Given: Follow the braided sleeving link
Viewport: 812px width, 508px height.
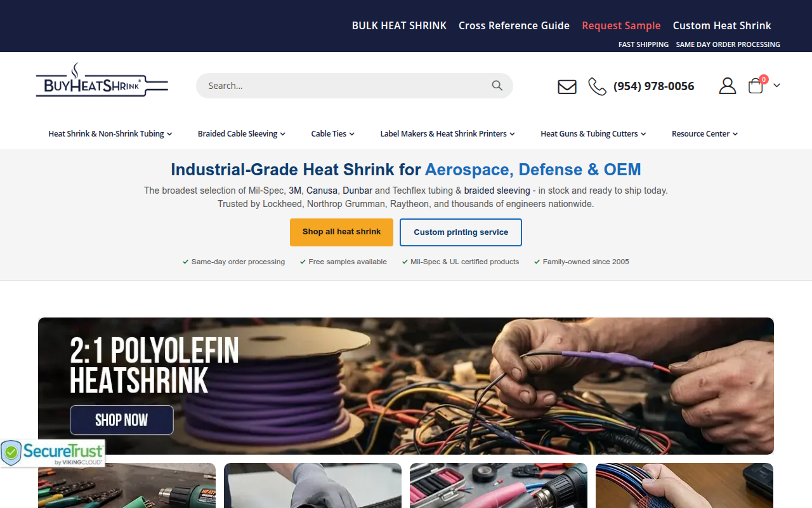Looking at the screenshot, I should pos(497,190).
